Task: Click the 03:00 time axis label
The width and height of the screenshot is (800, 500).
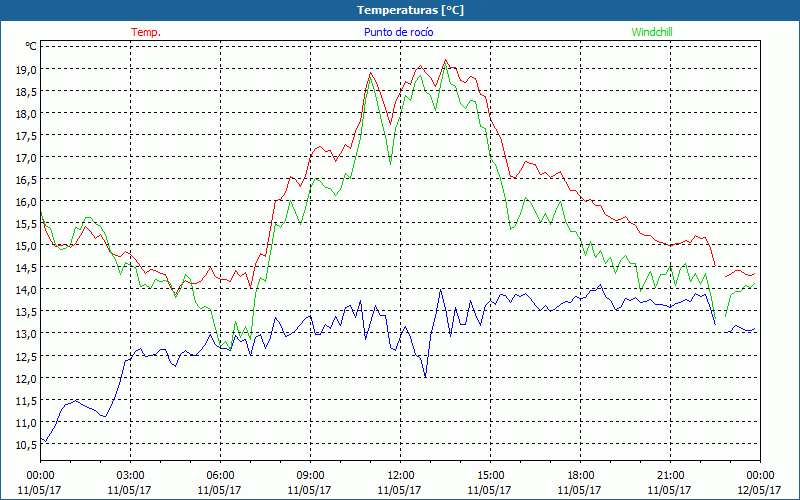Action: pyautogui.click(x=130, y=476)
